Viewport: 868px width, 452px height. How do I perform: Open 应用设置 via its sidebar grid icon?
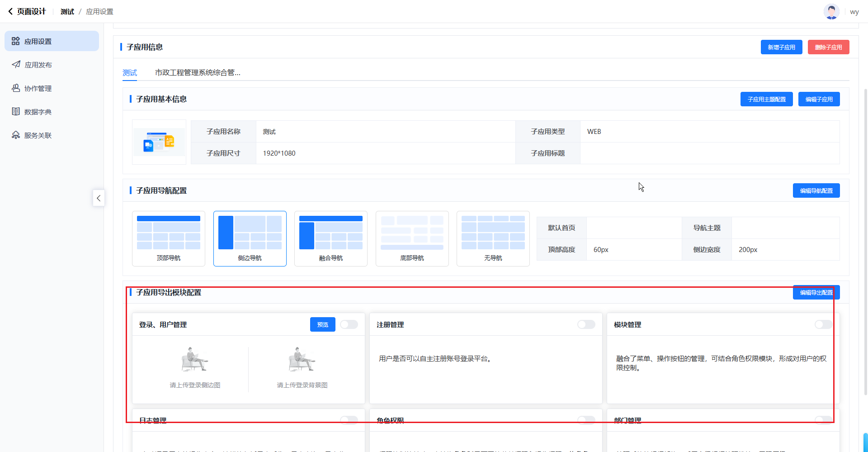(16, 41)
